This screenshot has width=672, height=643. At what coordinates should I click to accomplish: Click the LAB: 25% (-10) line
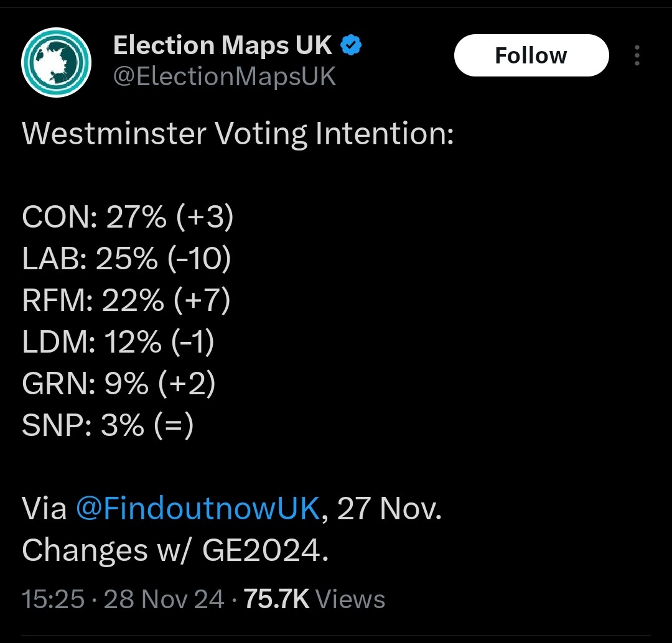126,259
